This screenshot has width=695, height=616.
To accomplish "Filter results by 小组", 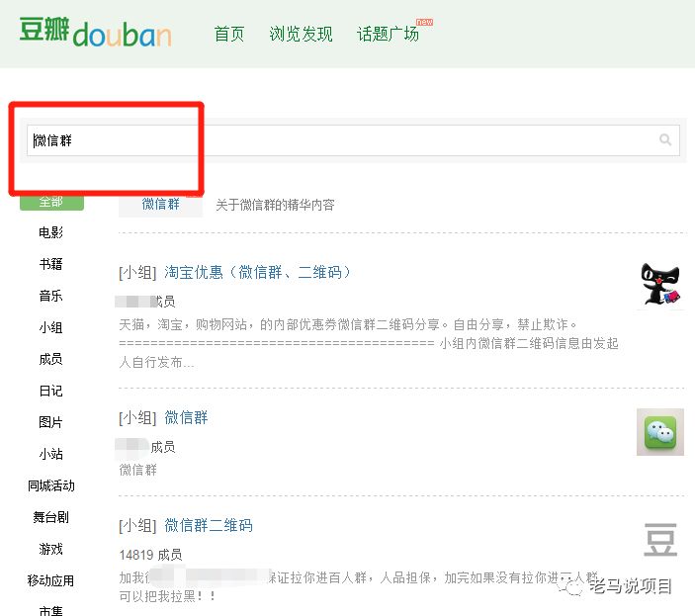I will click(51, 327).
